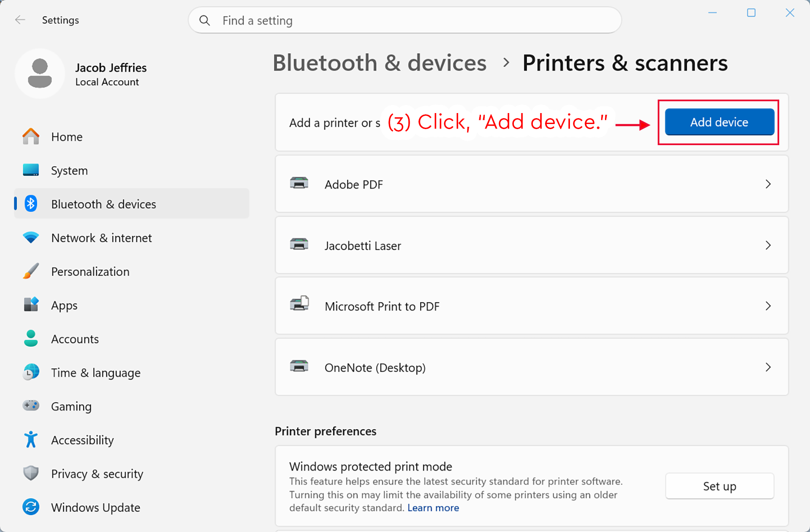This screenshot has width=810, height=532.
Task: Click the user avatar icon
Action: [40, 73]
